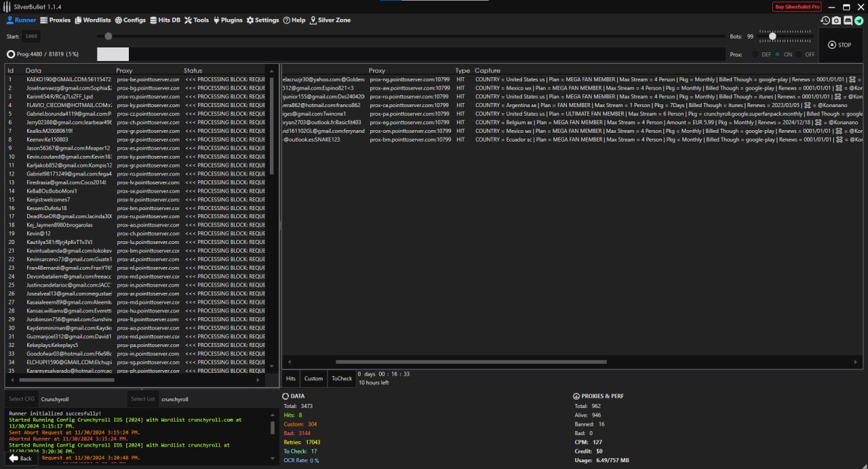
Task: Click the Bots count slider handle
Action: 772,36
